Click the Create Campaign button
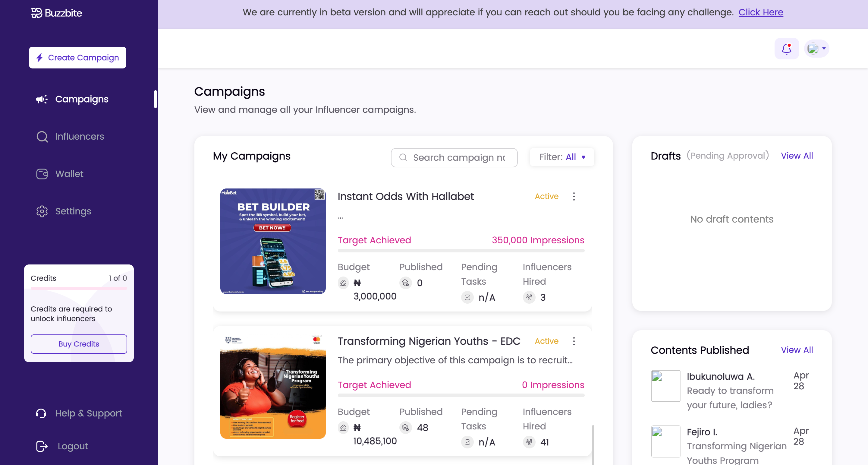 [77, 58]
